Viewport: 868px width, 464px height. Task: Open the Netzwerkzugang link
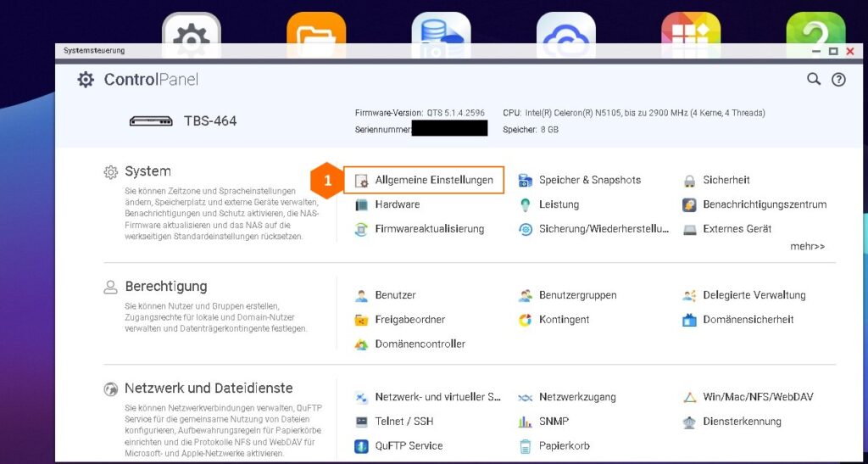577,397
